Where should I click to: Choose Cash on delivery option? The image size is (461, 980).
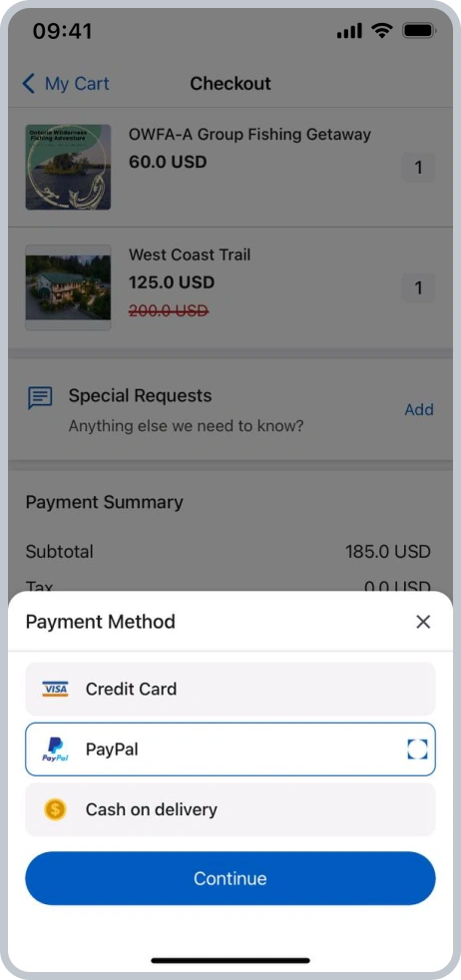click(230, 809)
